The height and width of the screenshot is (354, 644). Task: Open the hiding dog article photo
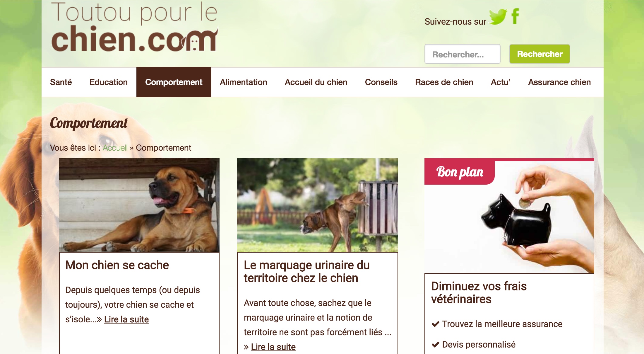[139, 205]
